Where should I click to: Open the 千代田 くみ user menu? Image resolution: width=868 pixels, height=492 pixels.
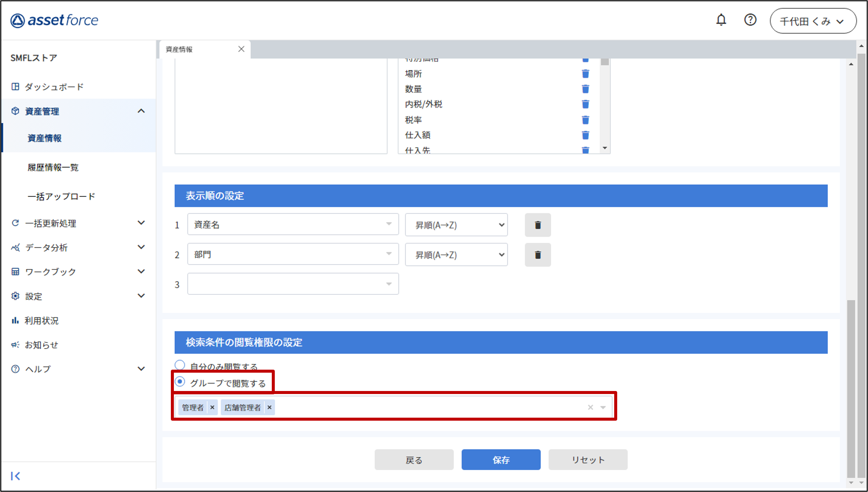coord(813,21)
